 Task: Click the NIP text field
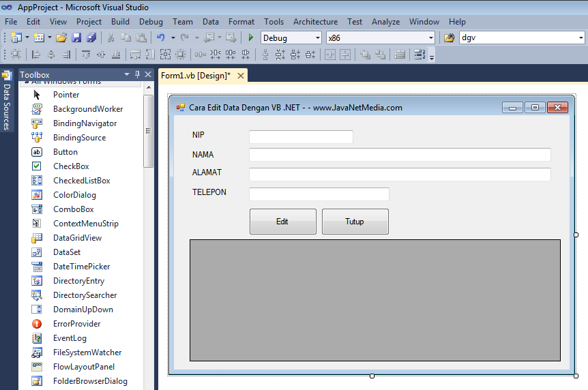pos(301,137)
